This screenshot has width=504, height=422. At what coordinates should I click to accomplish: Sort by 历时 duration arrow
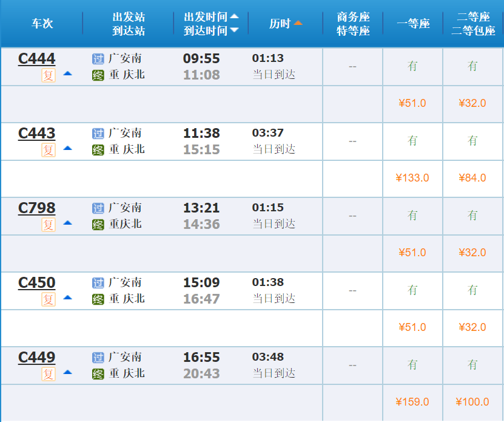[x=298, y=22]
